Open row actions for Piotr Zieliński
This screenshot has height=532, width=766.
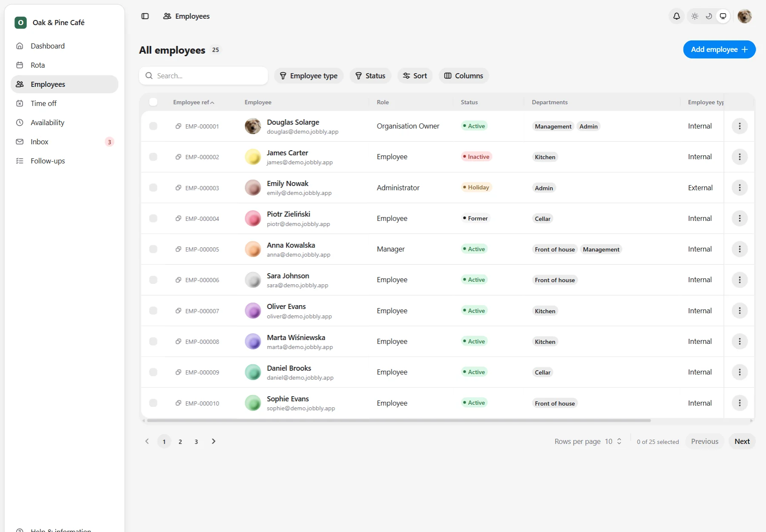740,218
